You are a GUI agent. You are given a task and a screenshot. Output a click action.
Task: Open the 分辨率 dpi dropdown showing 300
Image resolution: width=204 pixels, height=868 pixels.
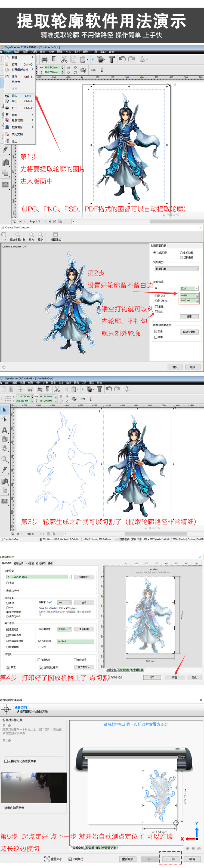click(x=64, y=602)
